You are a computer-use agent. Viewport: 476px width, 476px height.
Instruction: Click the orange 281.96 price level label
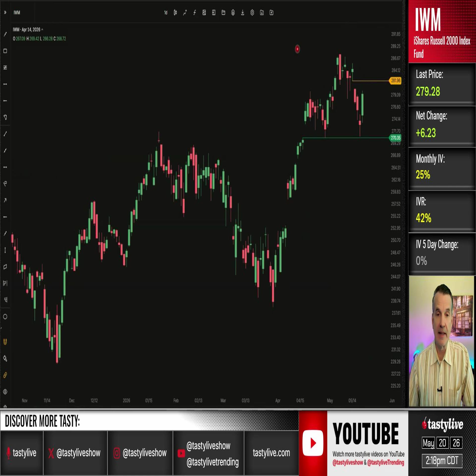[x=395, y=81]
